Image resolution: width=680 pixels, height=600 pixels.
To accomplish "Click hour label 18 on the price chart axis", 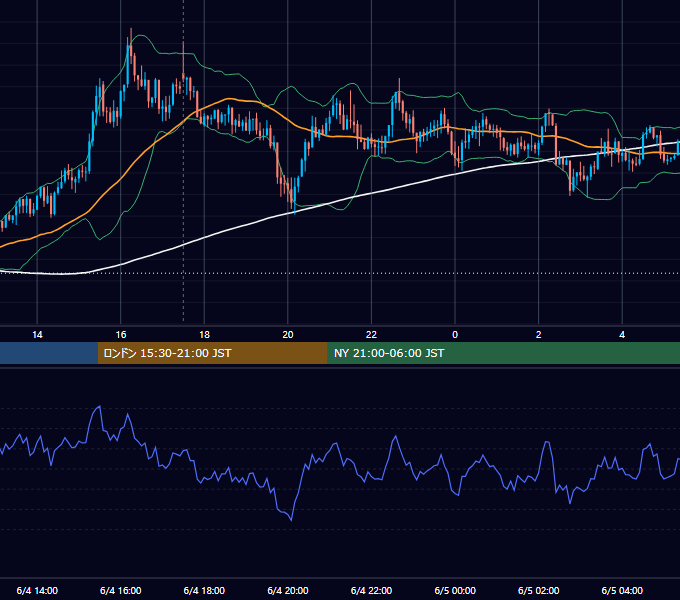I will point(204,335).
